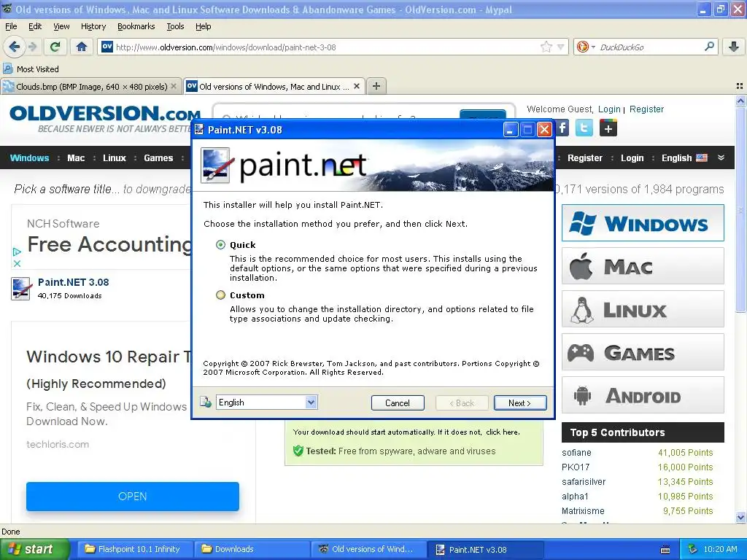Image resolution: width=747 pixels, height=560 pixels.
Task: Switch to Downloads folder taskbar item
Action: click(252, 549)
